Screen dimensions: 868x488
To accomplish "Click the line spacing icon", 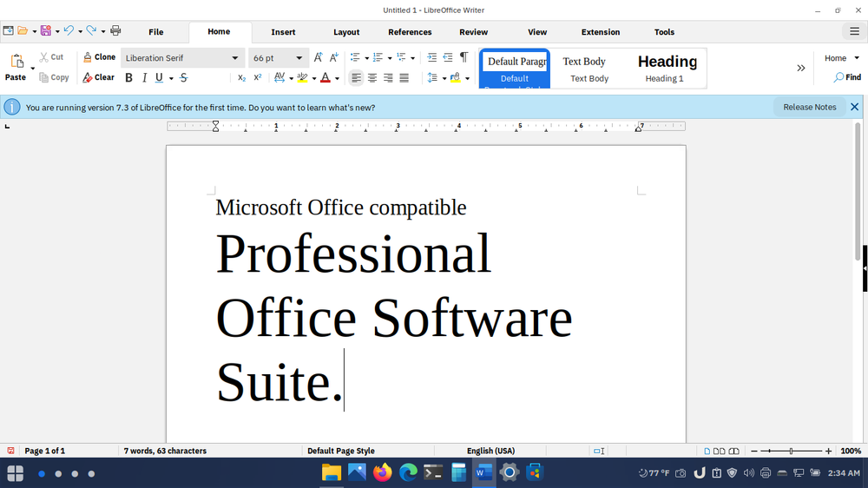I will tap(432, 78).
